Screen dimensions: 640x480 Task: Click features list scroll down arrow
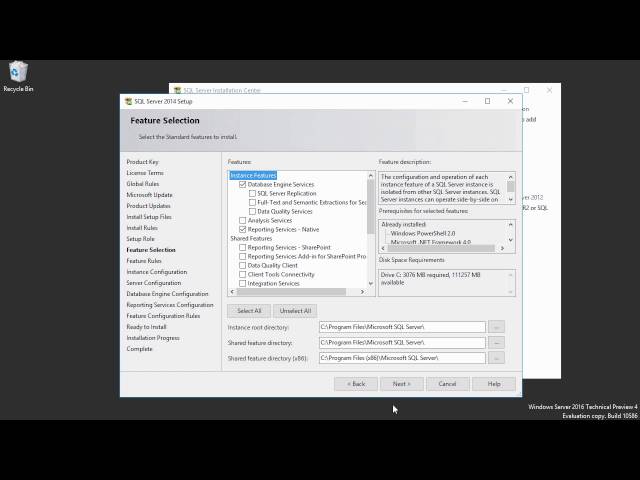tap(371, 283)
